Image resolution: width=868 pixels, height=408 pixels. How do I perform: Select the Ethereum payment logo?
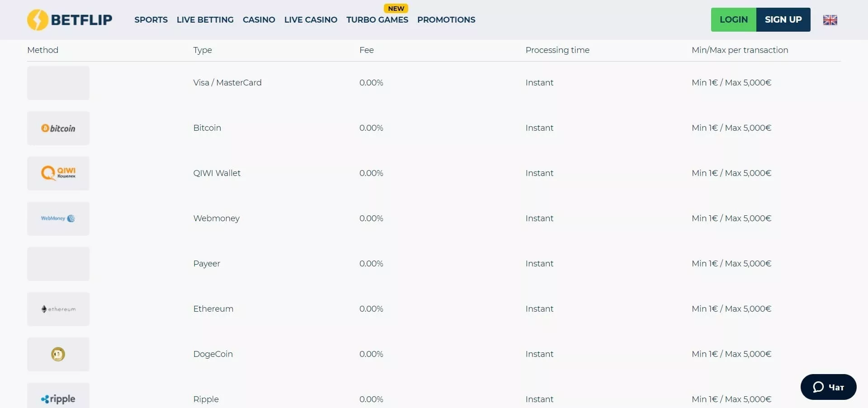[x=58, y=309]
